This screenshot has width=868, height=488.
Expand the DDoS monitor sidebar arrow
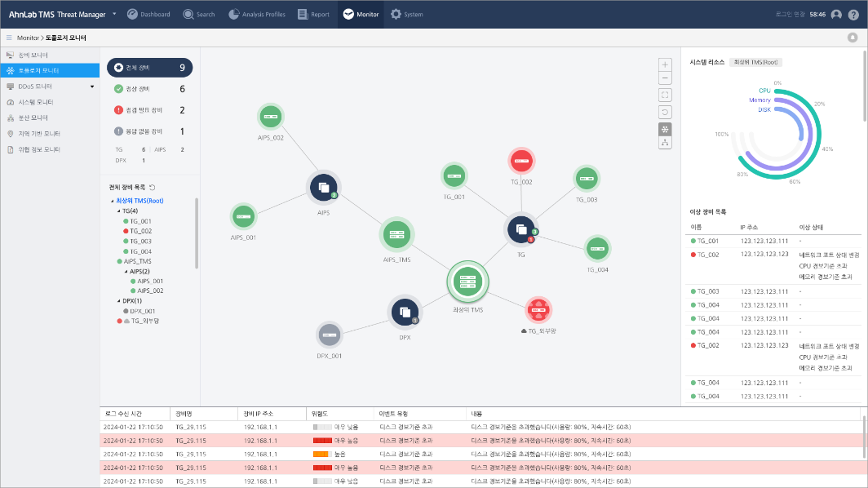tap(92, 87)
